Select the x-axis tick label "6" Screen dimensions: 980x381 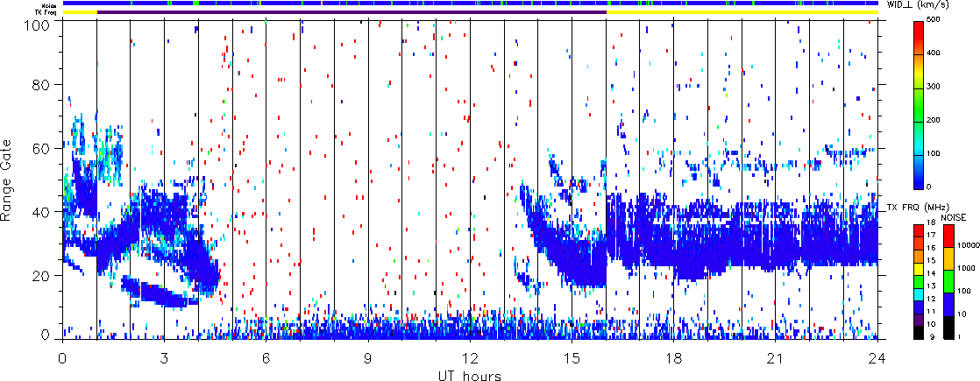point(266,356)
